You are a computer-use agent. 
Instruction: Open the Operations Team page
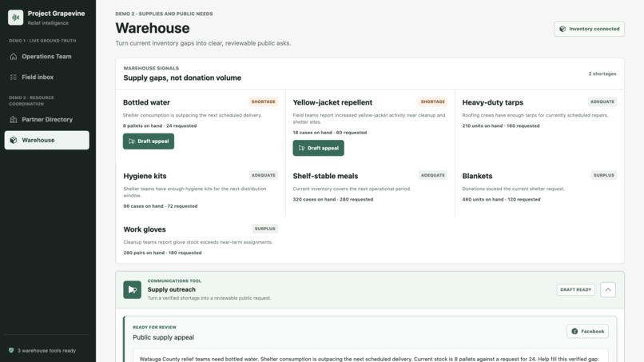[47, 56]
